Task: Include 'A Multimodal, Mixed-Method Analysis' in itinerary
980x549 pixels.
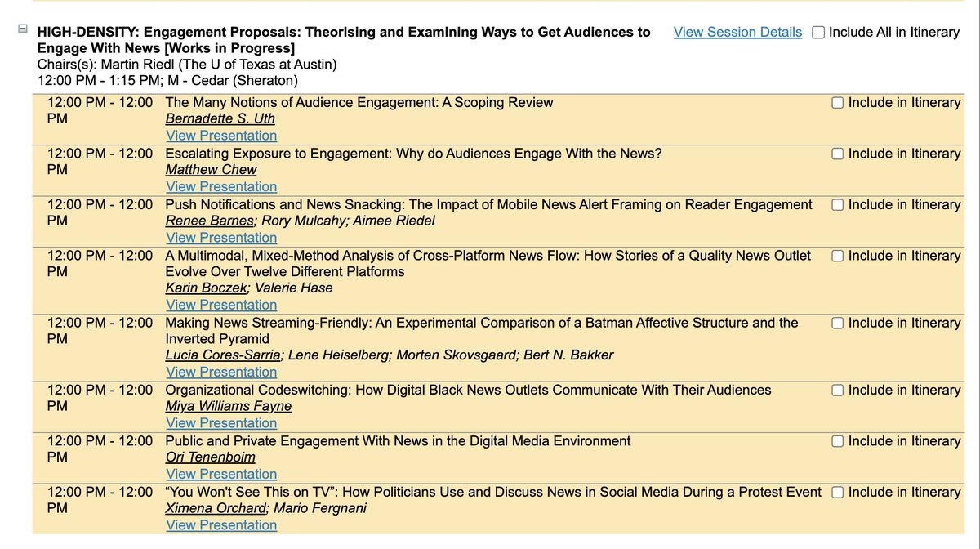Action: (x=838, y=256)
